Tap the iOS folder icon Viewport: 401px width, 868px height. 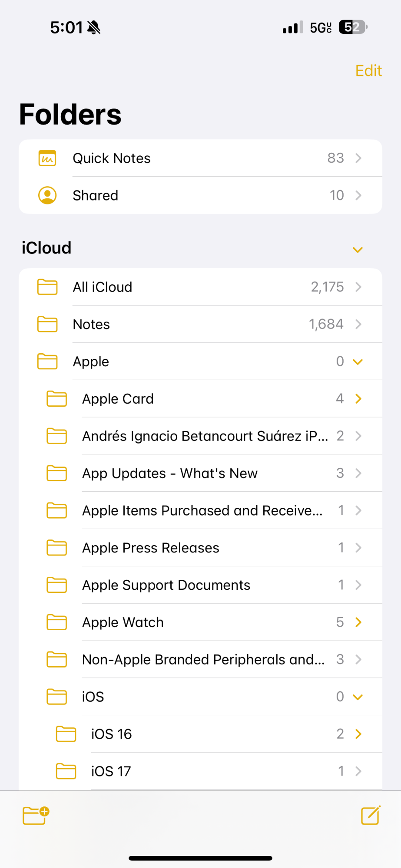click(x=56, y=697)
